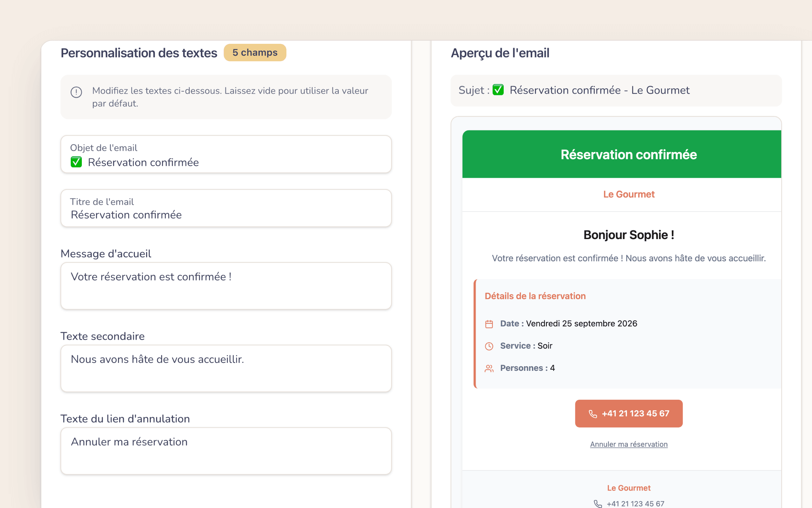Focus the Objet de l'email input field
Screen dimensions: 812x508
(x=226, y=154)
